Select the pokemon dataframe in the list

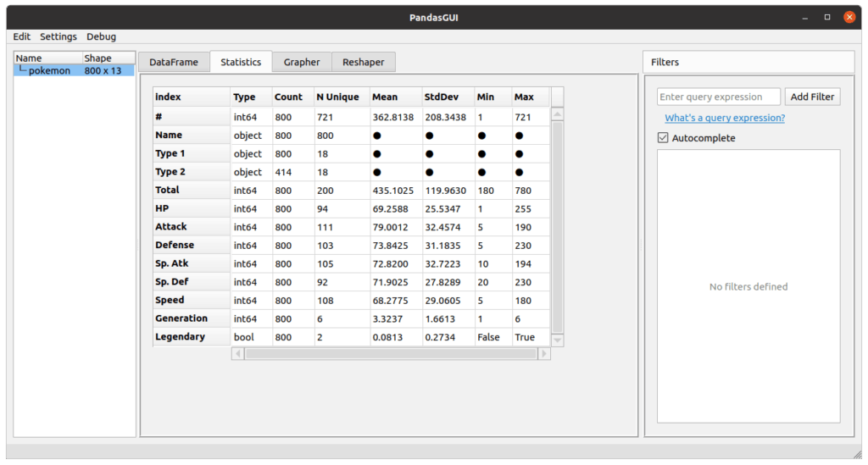point(49,71)
